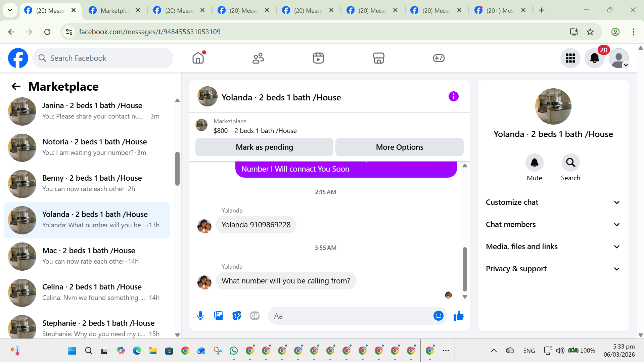Click Yolanda's avatar beside phone number message
Viewport: 644px width, 362px height.
204,226
